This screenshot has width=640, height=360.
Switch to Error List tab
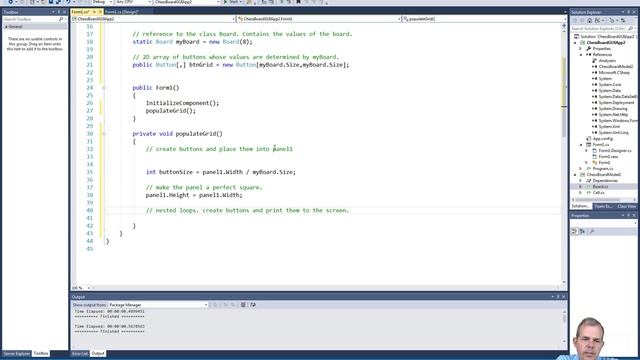coord(80,353)
